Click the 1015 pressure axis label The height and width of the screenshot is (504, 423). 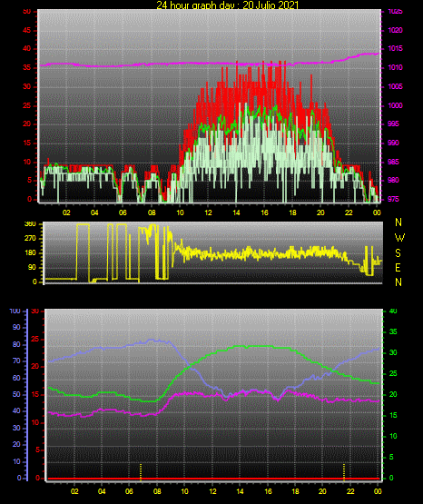pos(395,48)
